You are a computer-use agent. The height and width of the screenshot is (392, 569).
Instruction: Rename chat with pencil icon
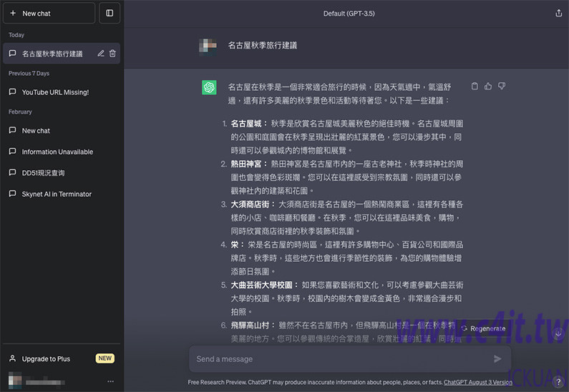pyautogui.click(x=101, y=54)
